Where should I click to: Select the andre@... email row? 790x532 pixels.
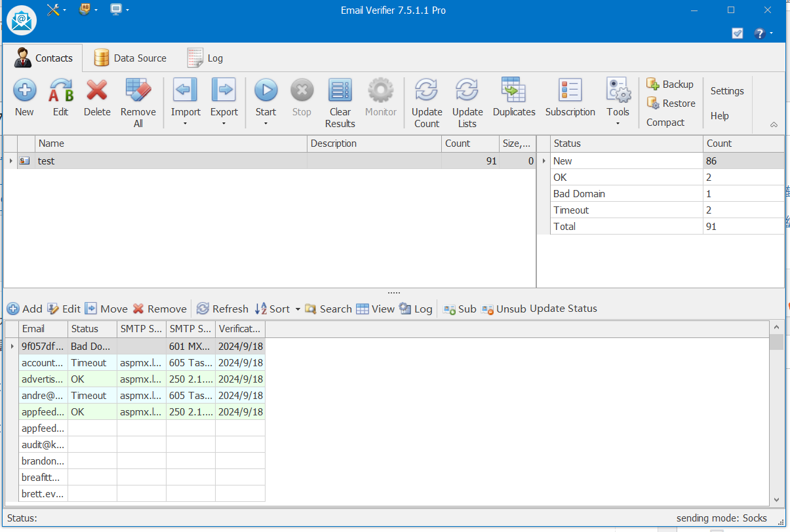(x=135, y=395)
